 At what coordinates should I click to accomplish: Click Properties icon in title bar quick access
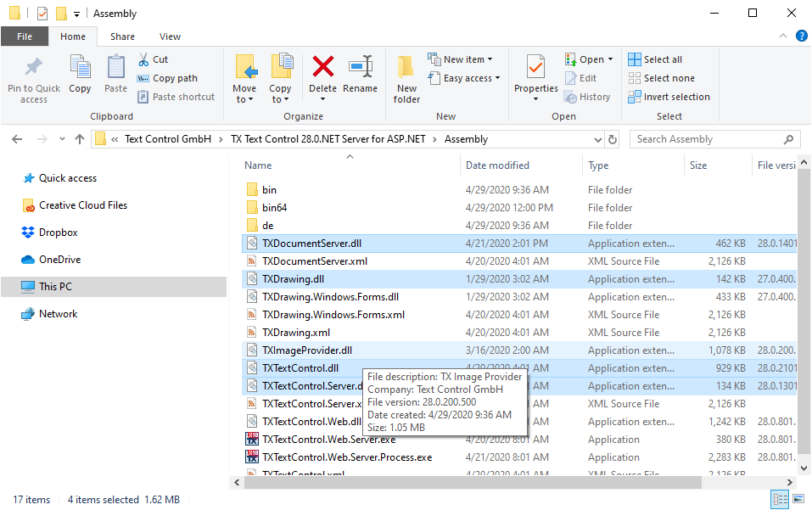[42, 14]
